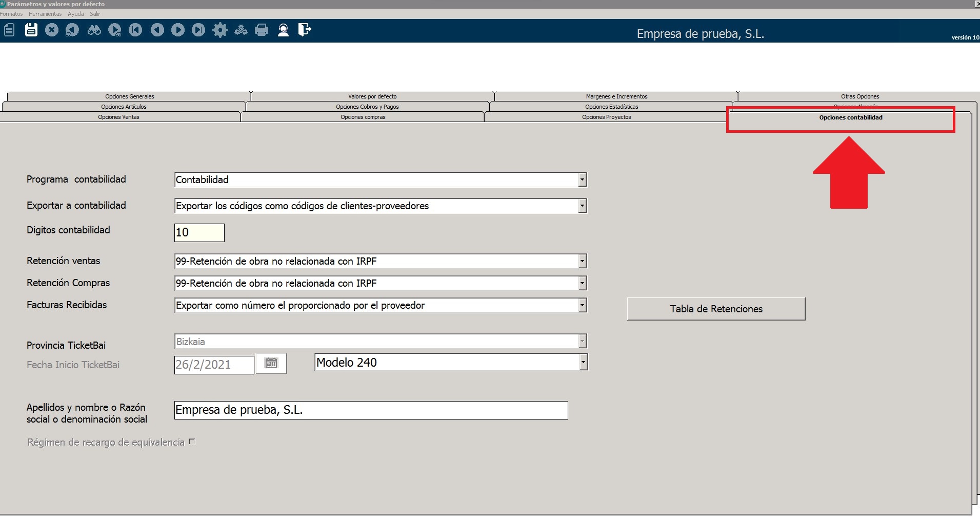This screenshot has height=520, width=980.
Task: Jump to last record in toolbar
Action: (x=198, y=30)
